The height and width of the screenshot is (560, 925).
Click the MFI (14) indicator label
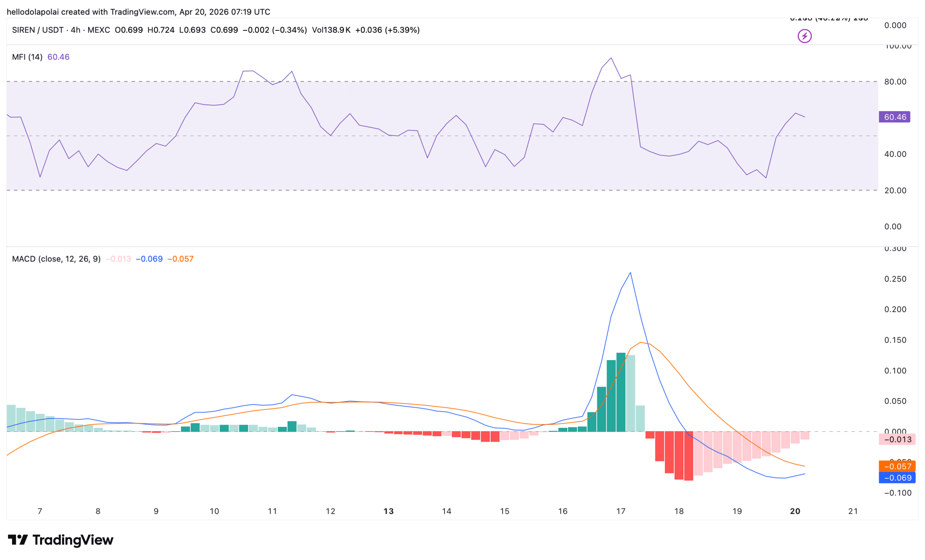click(27, 57)
